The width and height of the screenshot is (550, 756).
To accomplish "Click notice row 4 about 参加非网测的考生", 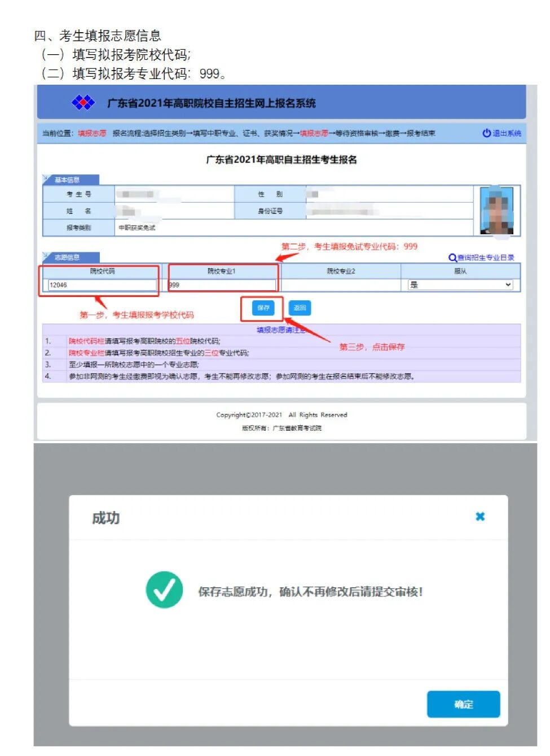I will (281, 377).
